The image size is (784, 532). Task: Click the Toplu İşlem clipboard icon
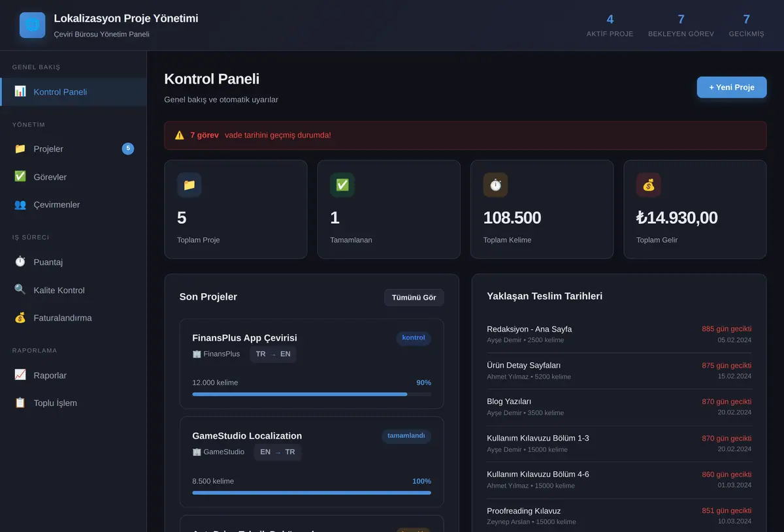click(20, 403)
